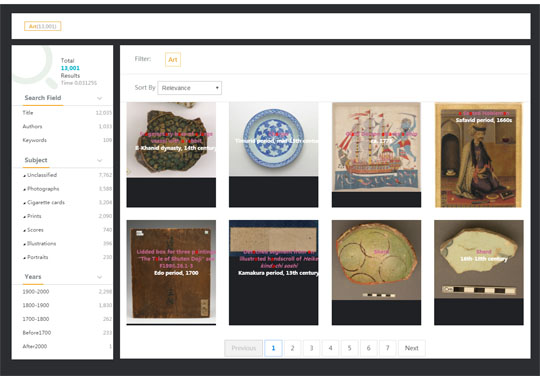
Task: Open the ship painting thumbnail
Action: point(376,155)
